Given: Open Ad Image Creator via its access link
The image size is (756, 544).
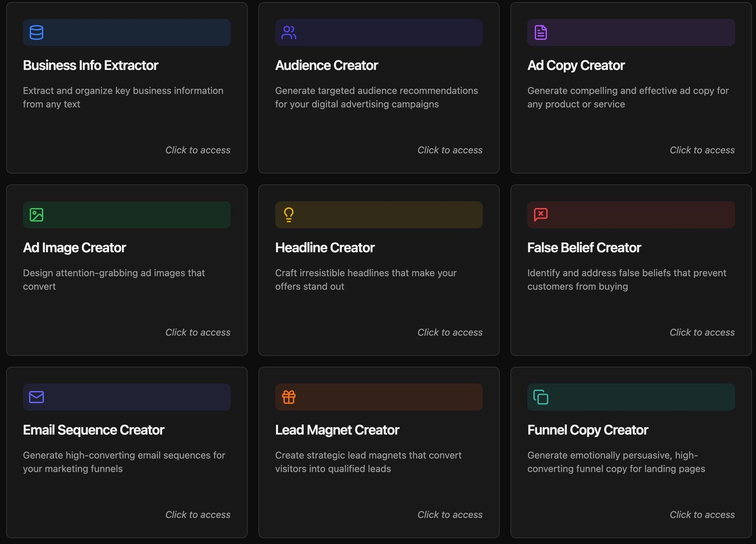Looking at the screenshot, I should click(x=198, y=332).
